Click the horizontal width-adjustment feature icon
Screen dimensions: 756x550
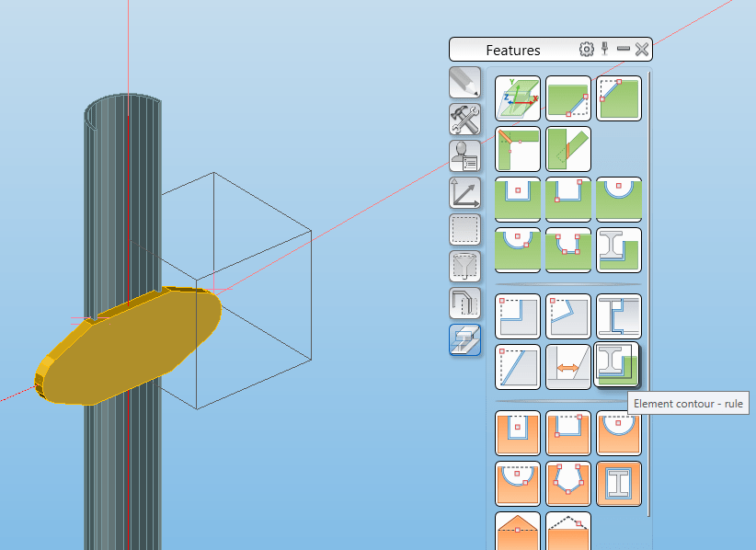click(x=567, y=365)
